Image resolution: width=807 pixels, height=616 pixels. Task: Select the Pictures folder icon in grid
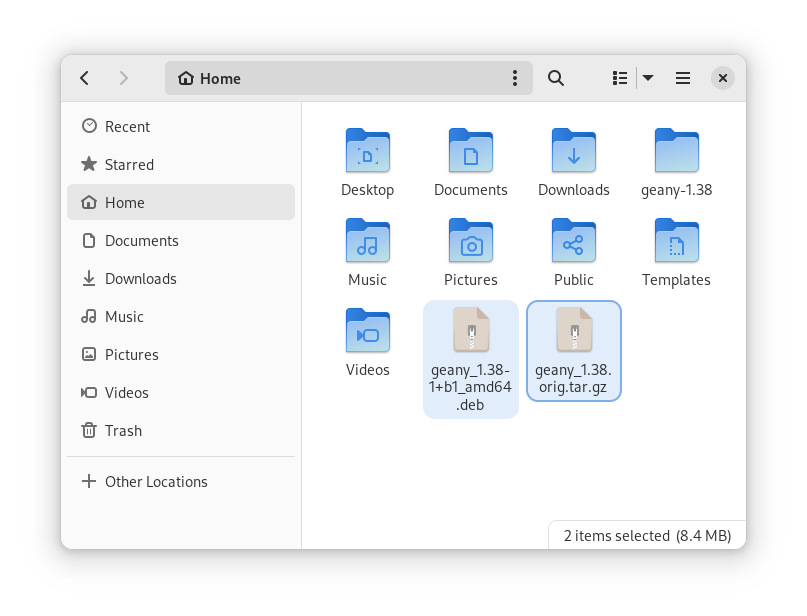click(x=471, y=240)
